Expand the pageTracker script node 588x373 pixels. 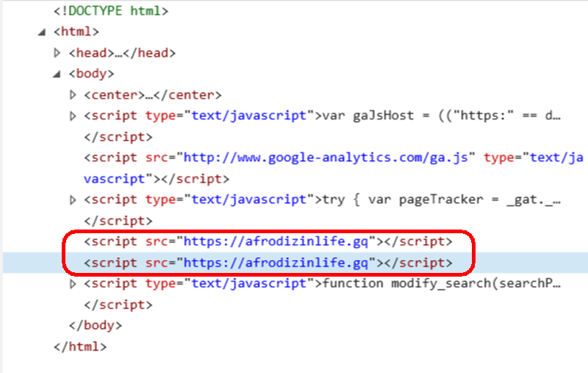[73, 200]
